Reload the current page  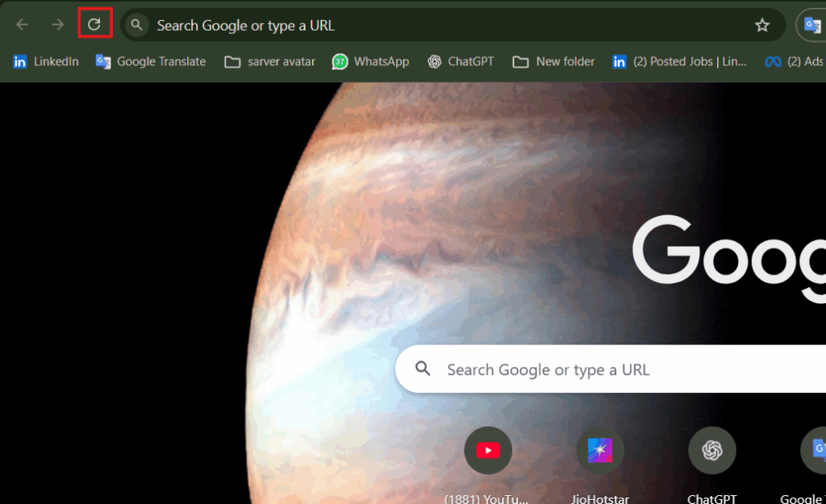pyautogui.click(x=94, y=23)
